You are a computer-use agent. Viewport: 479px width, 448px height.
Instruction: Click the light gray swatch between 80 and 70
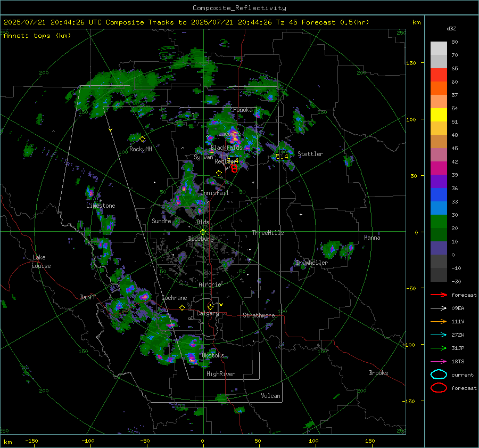pyautogui.click(x=439, y=48)
